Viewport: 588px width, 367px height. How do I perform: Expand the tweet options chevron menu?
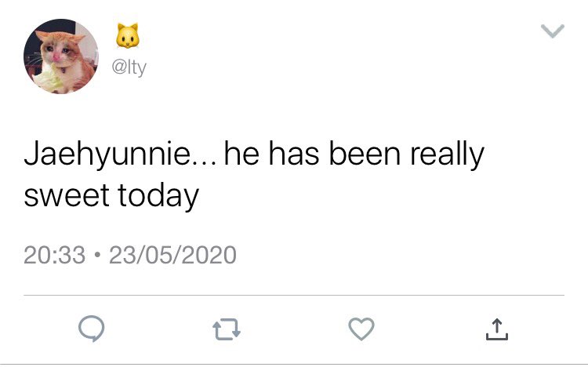[x=553, y=31]
